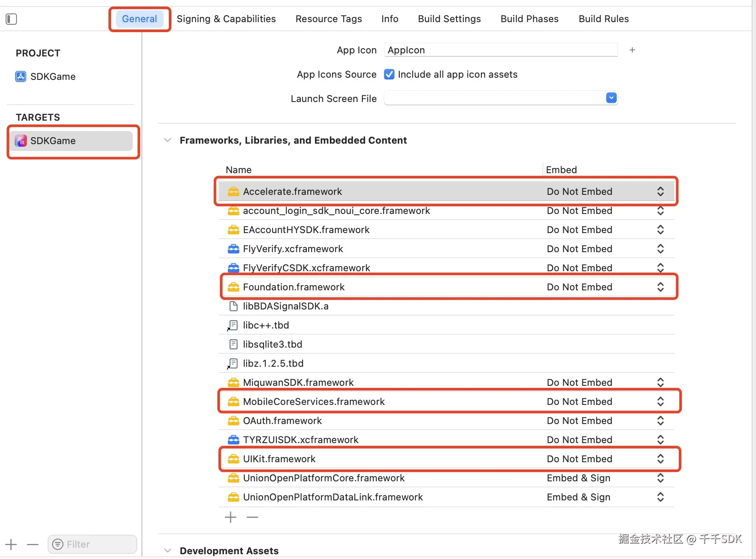
Task: Click the SDKGame project icon
Action: pyautogui.click(x=21, y=77)
